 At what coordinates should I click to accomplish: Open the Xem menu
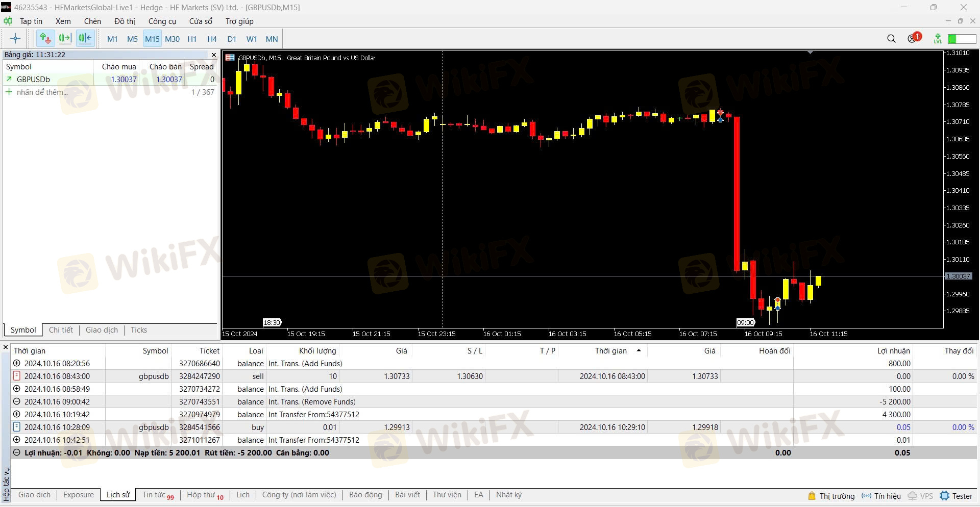pos(63,21)
